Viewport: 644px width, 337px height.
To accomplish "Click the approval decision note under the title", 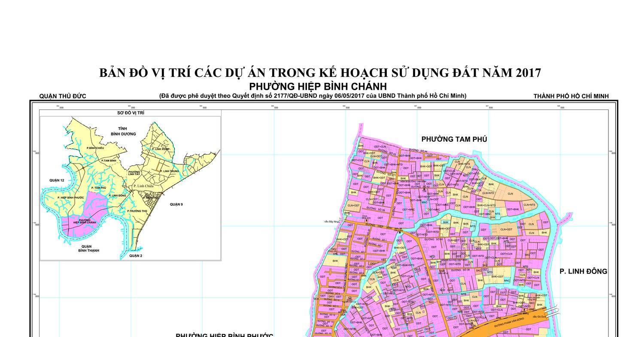I will coord(313,96).
